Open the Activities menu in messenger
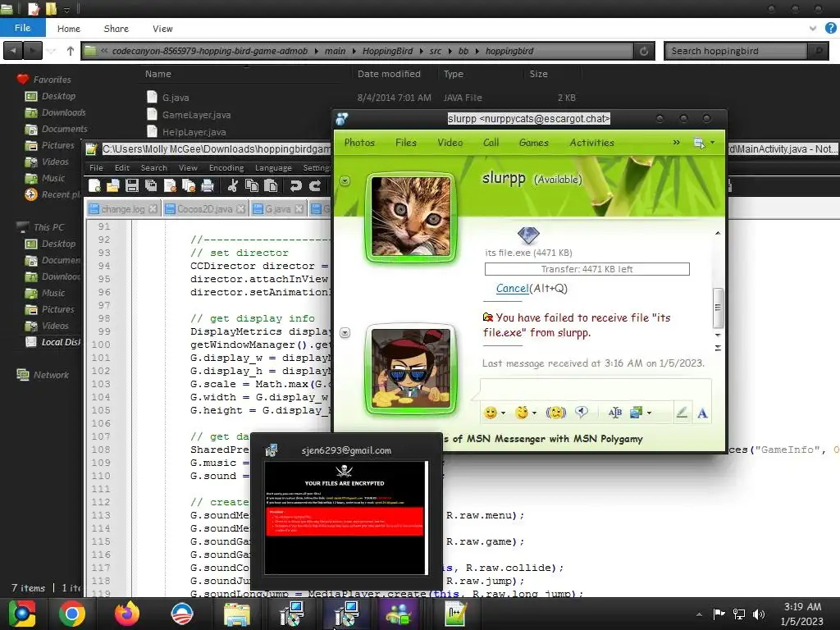The height and width of the screenshot is (630, 840). click(x=591, y=143)
